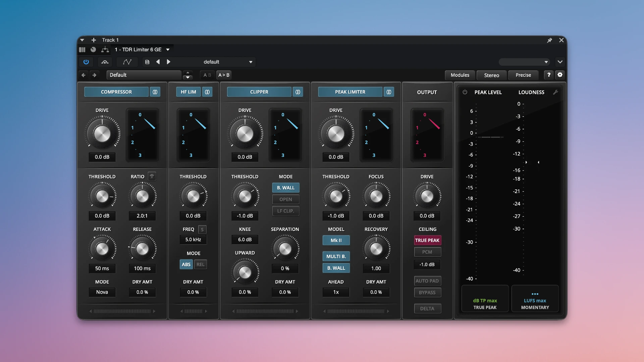Open the help question mark button
This screenshot has width=644, height=362.
pos(549,75)
